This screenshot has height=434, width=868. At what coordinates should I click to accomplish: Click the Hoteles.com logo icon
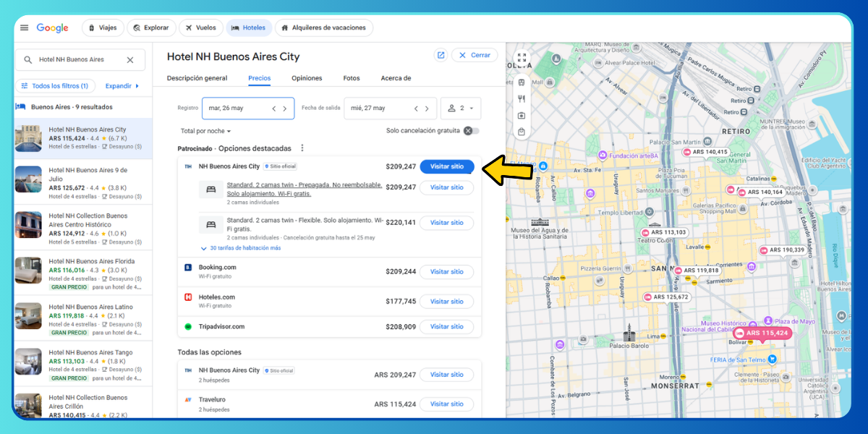(188, 297)
